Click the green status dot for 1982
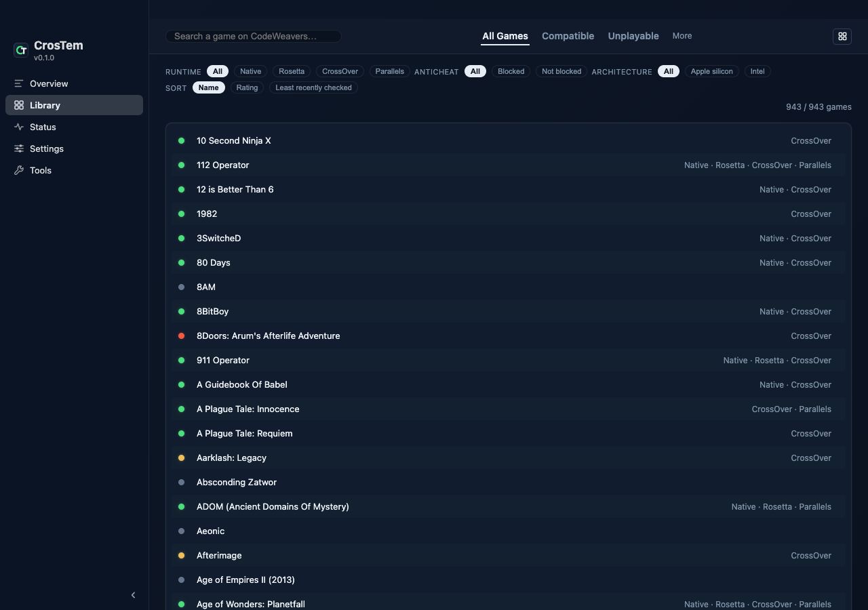 tap(181, 214)
